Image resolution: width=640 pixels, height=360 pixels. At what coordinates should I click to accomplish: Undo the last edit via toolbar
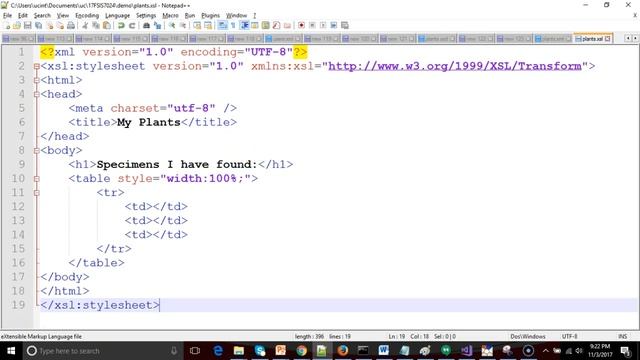121,25
